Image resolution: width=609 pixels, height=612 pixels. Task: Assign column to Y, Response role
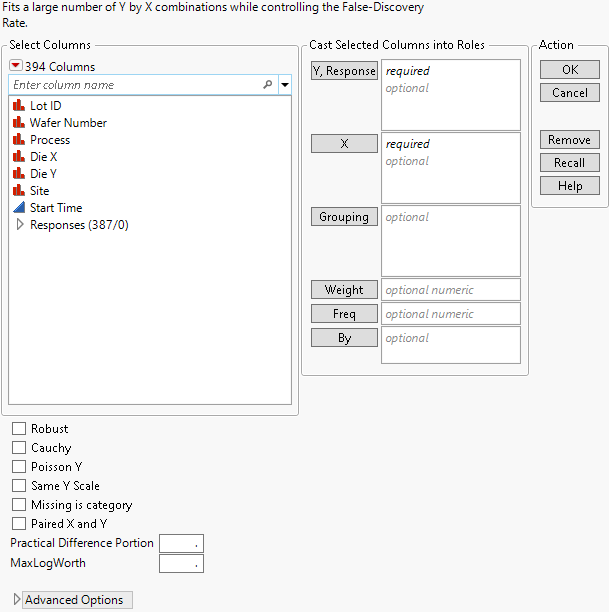344,71
